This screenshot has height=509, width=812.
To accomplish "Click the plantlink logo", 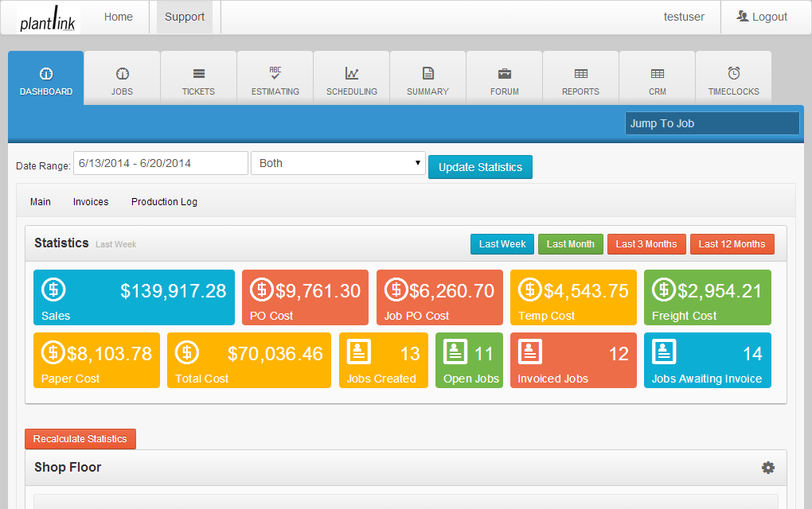I will (48, 17).
